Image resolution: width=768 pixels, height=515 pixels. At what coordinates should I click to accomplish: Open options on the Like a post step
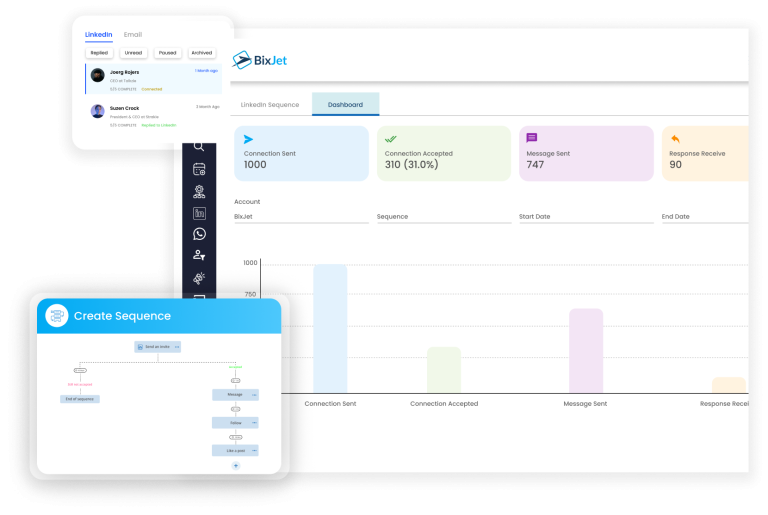[x=254, y=450]
